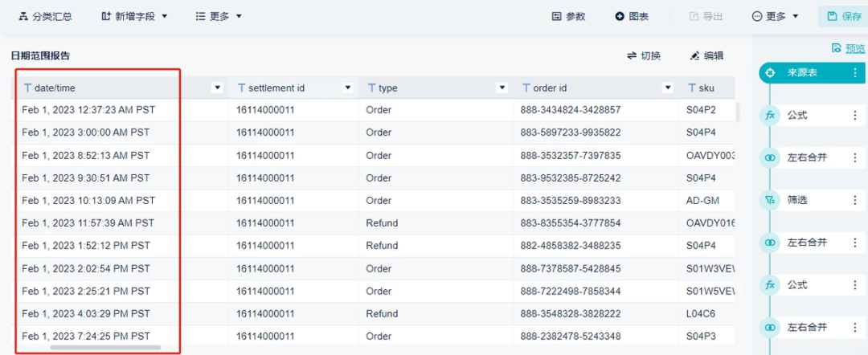Click the 切换 switch icon button

pos(644,55)
